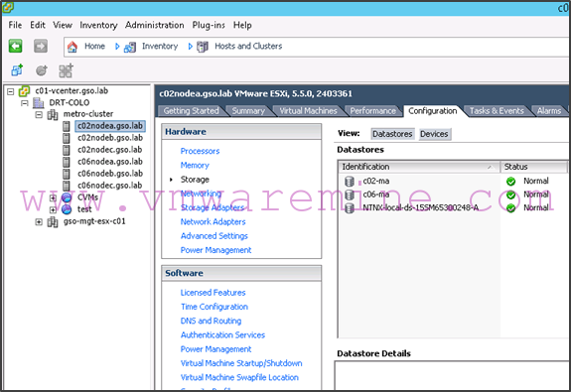Screen dimensions: 571x392
Task: Collapse the DRT-COLO datacenter node
Action: point(25,103)
